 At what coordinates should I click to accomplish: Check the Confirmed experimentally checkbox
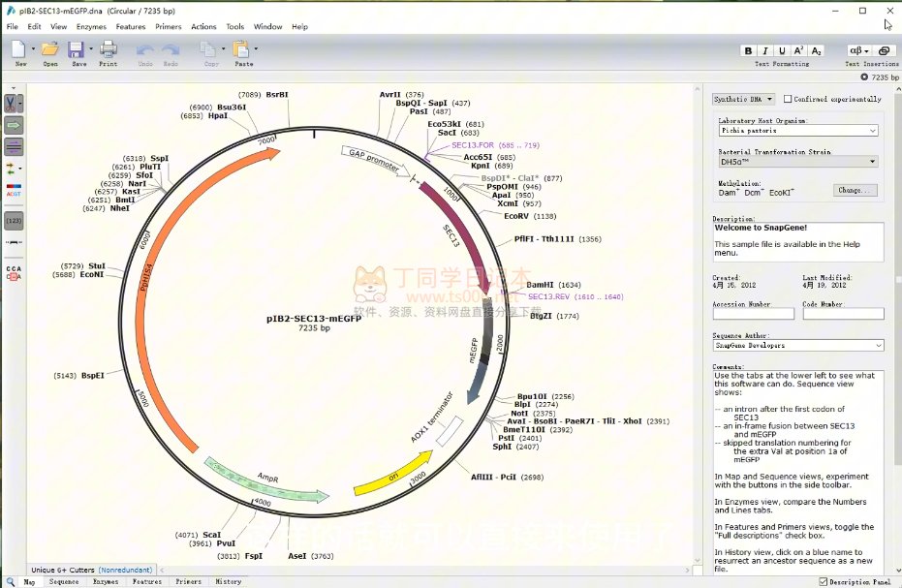pyautogui.click(x=788, y=99)
